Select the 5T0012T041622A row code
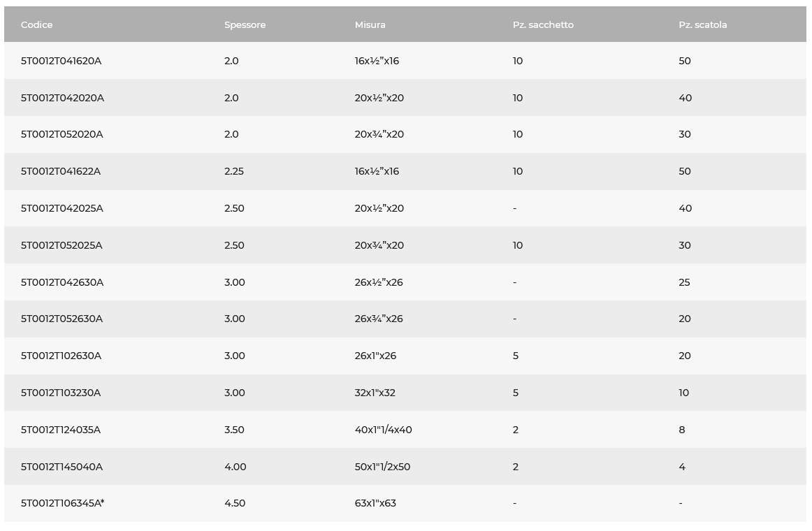812x531 pixels. tap(61, 171)
